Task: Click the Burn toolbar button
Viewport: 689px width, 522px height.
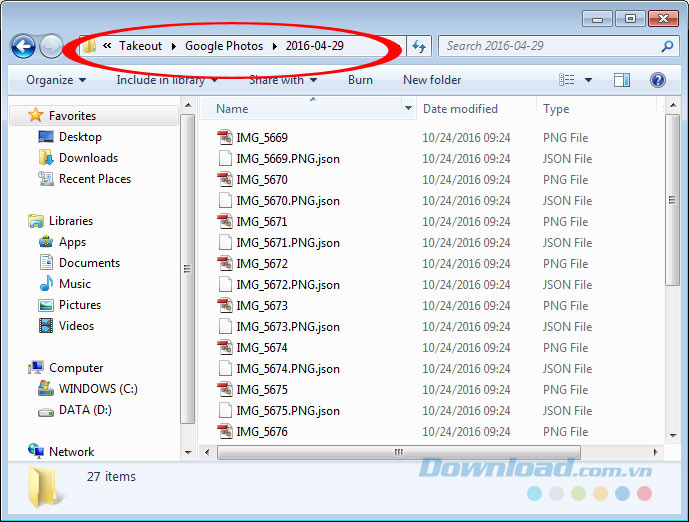Action: 360,80
